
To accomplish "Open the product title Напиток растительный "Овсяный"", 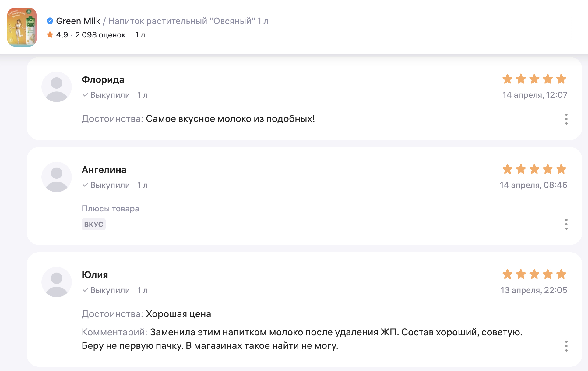I will [x=188, y=21].
